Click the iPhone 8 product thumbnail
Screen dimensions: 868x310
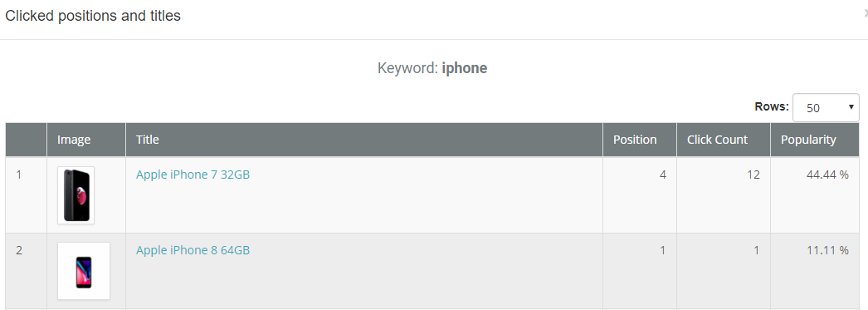pos(84,271)
